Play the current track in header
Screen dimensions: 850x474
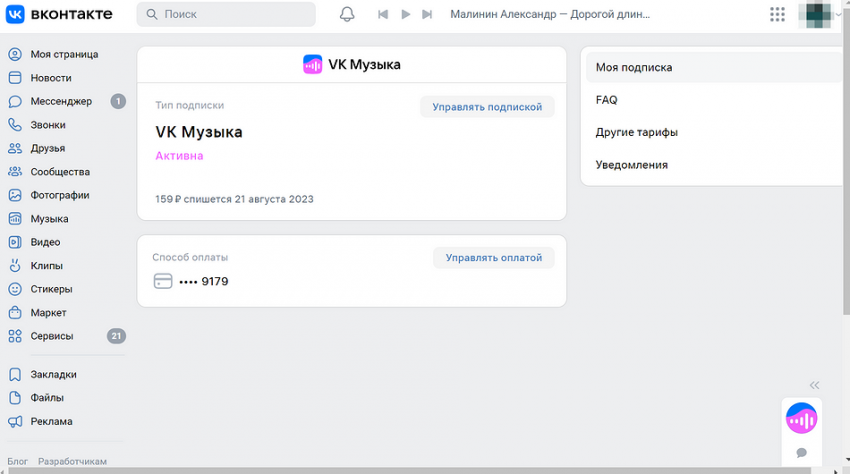(x=405, y=14)
